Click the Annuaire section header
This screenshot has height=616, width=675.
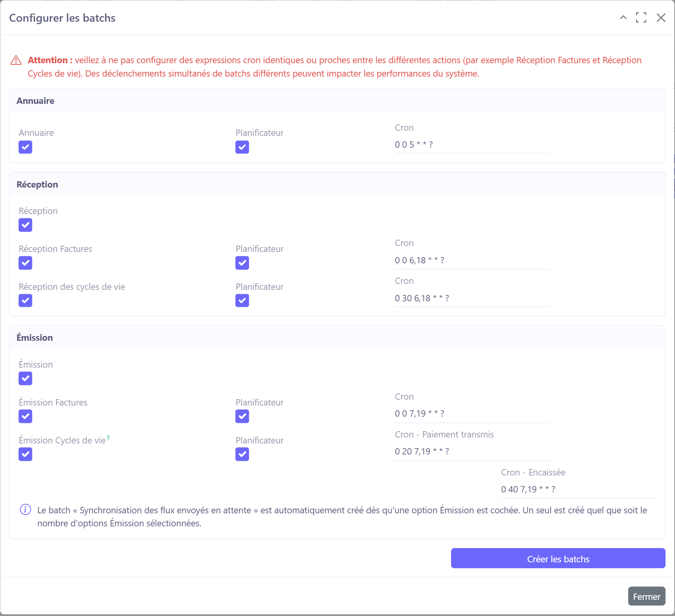(x=337, y=101)
